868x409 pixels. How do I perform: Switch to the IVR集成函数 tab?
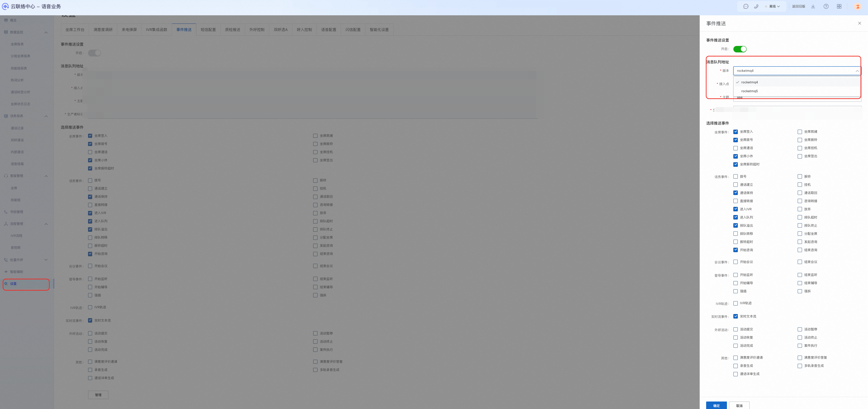[x=157, y=30]
